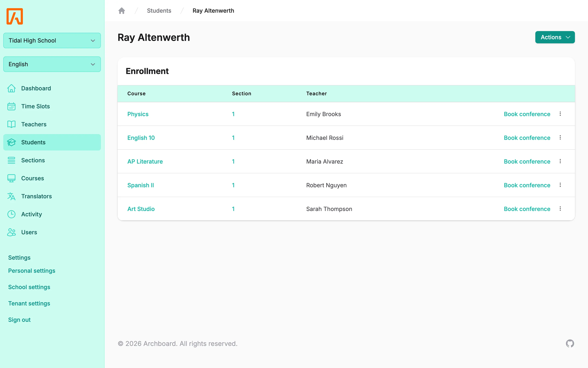Open Dashboard from the sidebar
The height and width of the screenshot is (368, 588).
pyautogui.click(x=52, y=88)
